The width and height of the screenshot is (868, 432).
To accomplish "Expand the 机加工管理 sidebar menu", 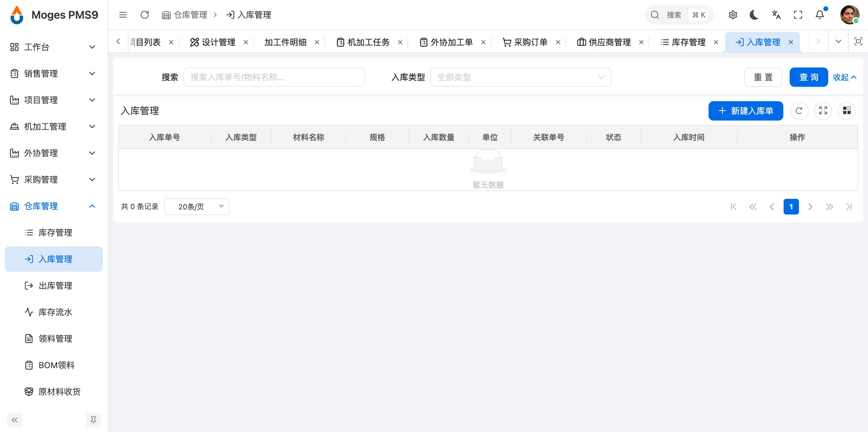I will tap(54, 127).
